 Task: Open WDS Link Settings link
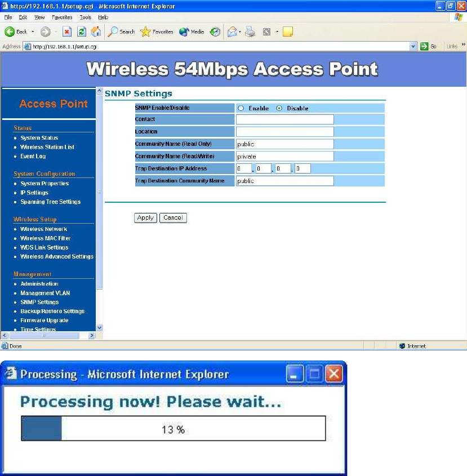pos(44,247)
